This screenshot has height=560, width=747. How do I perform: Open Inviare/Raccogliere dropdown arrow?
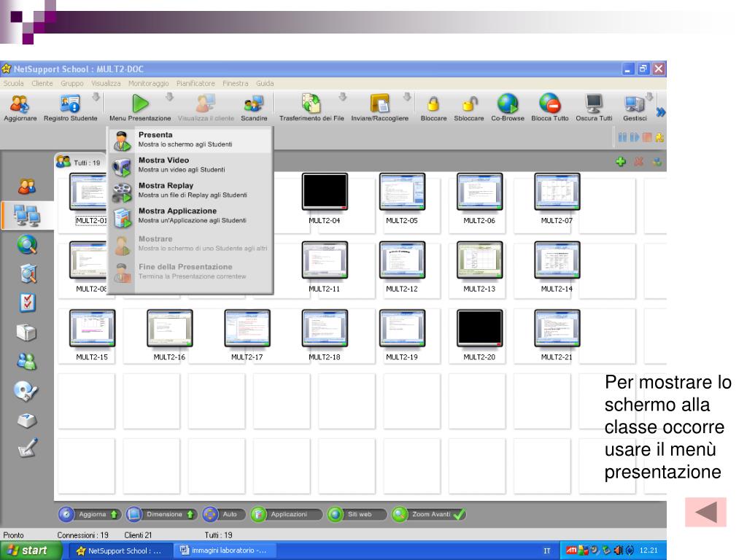[407, 97]
